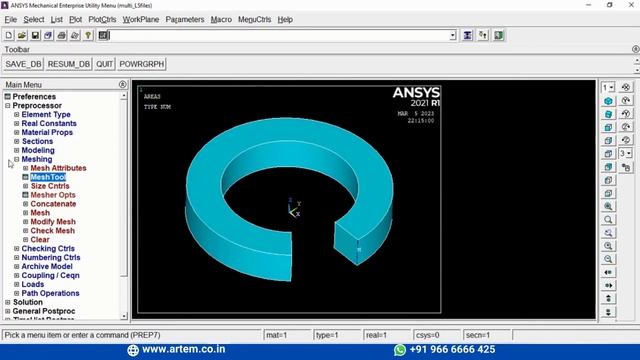This screenshot has width=640, height=360.
Task: Open the MenuCtrls menu
Action: tap(254, 20)
